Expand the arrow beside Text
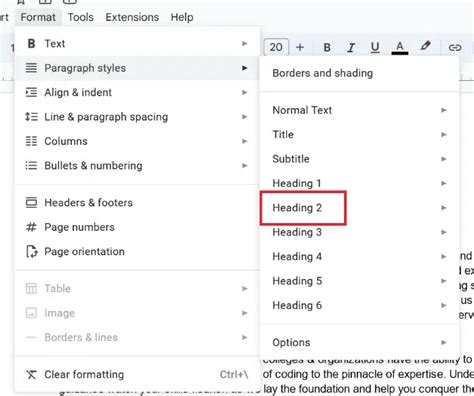The width and height of the screenshot is (474, 396). point(245,44)
